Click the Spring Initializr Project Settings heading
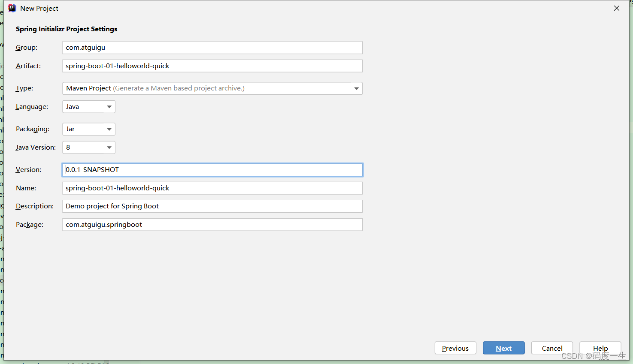This screenshot has width=633, height=364. pyautogui.click(x=67, y=29)
